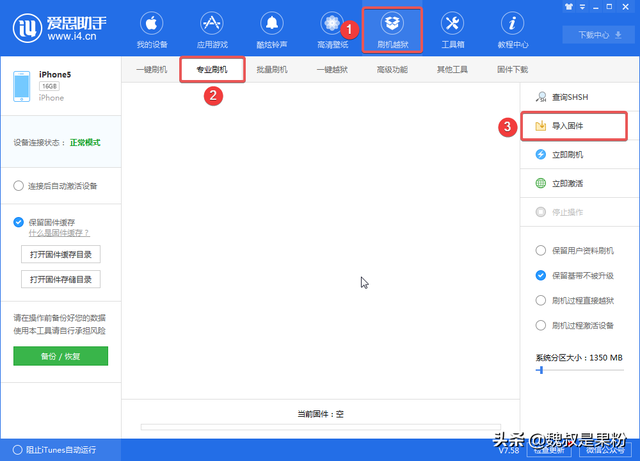Click the 16GB capacity label

pos(49,86)
